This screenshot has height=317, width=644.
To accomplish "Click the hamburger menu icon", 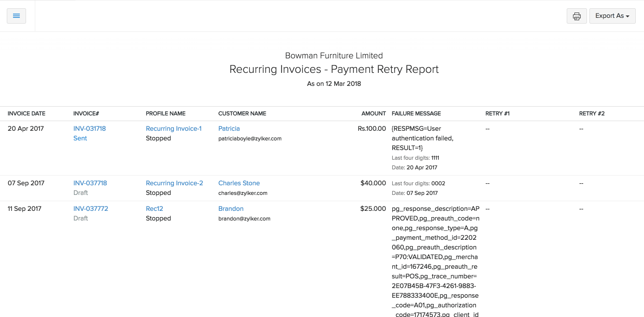I will [16, 16].
